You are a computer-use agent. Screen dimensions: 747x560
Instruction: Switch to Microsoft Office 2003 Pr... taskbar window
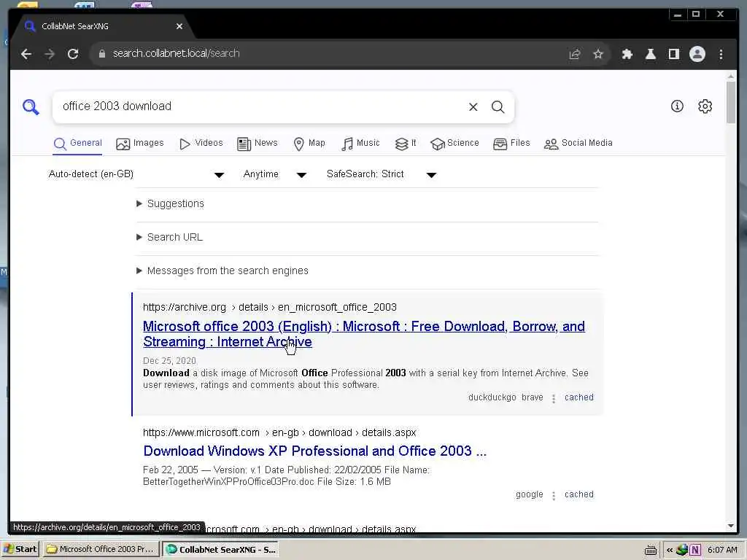(x=101, y=550)
